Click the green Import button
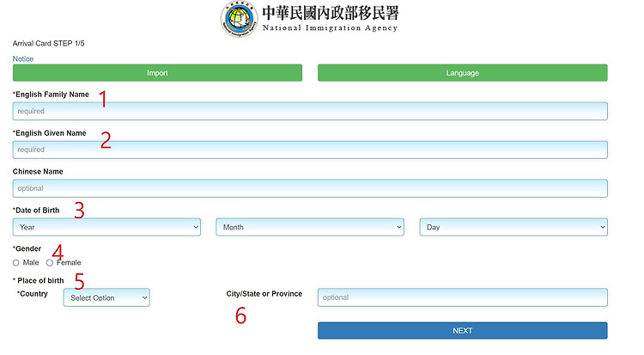This screenshot has width=644, height=355. point(157,73)
